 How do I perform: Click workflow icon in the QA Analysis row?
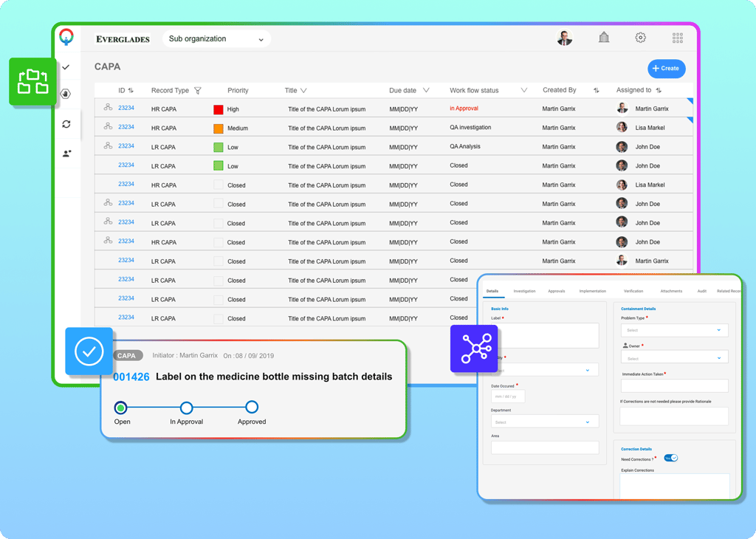[x=108, y=145]
